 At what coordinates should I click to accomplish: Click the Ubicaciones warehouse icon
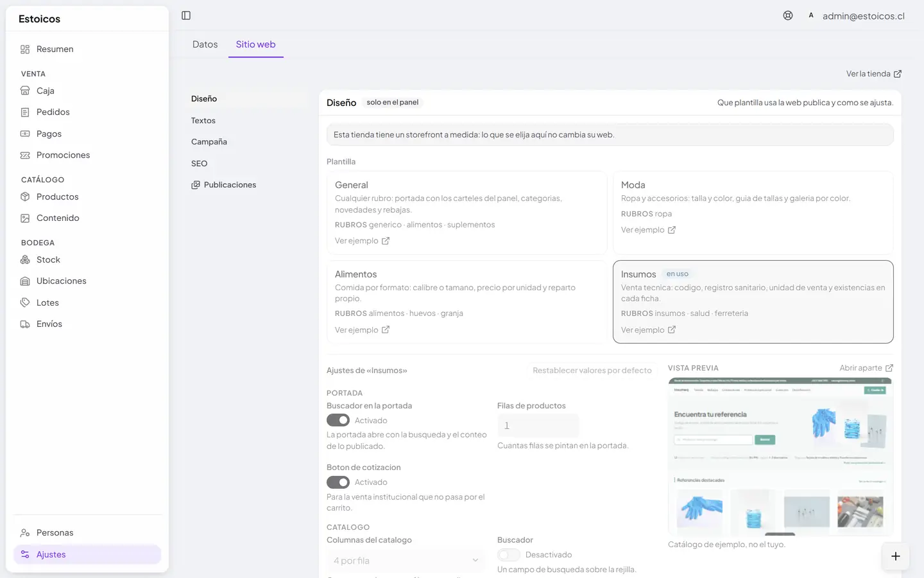tap(25, 281)
